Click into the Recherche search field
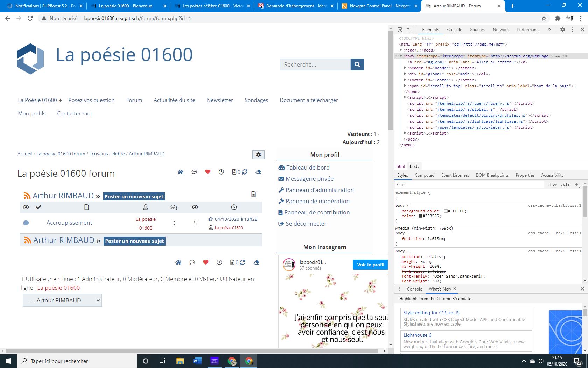Image resolution: width=588 pixels, height=368 pixels. [x=315, y=64]
